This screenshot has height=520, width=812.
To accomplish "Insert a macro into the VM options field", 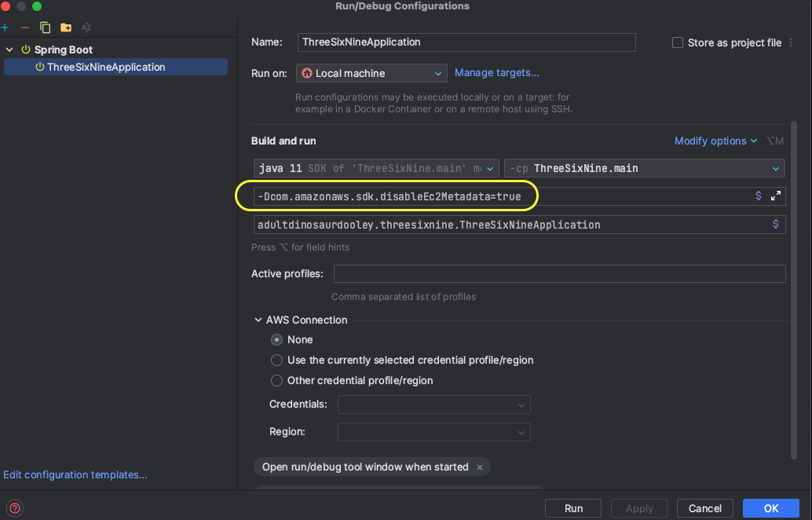I will tap(757, 196).
